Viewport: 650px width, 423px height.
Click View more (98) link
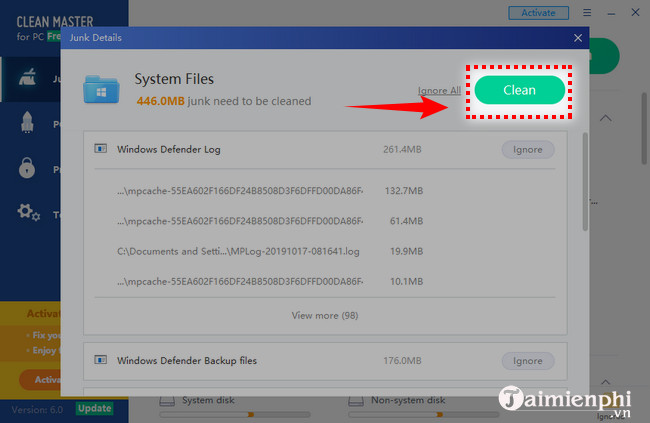325,316
